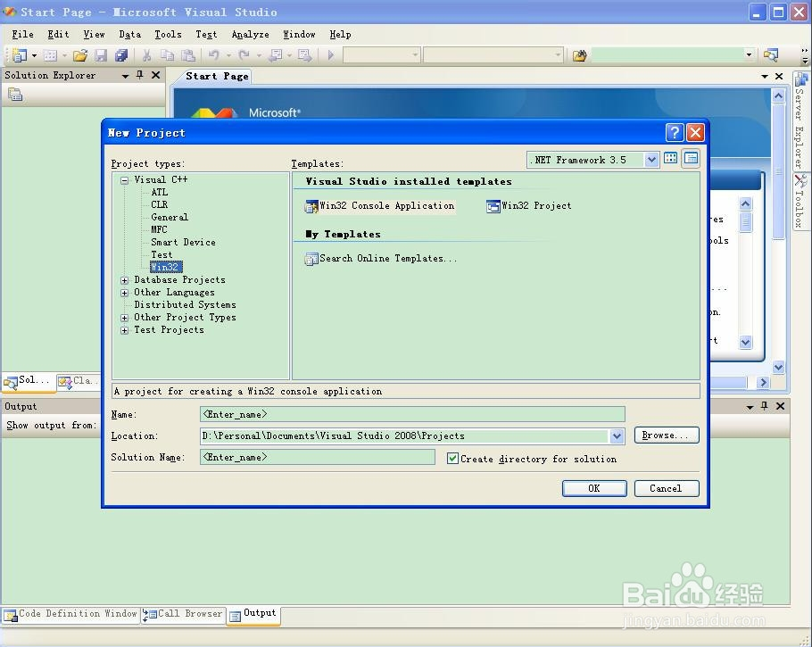812x647 pixels.
Task: Click the Cut toolbar icon
Action: pyautogui.click(x=146, y=55)
